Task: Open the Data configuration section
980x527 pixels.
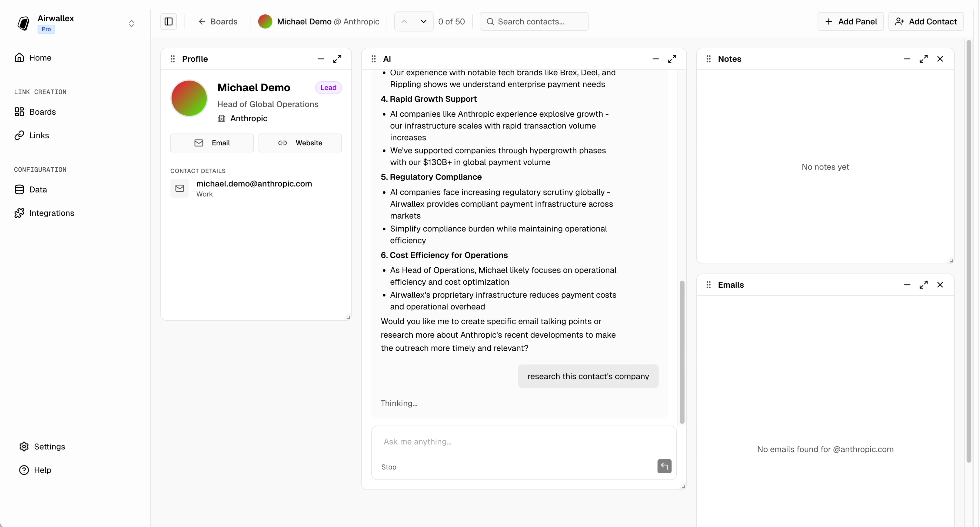Action: [x=39, y=189]
